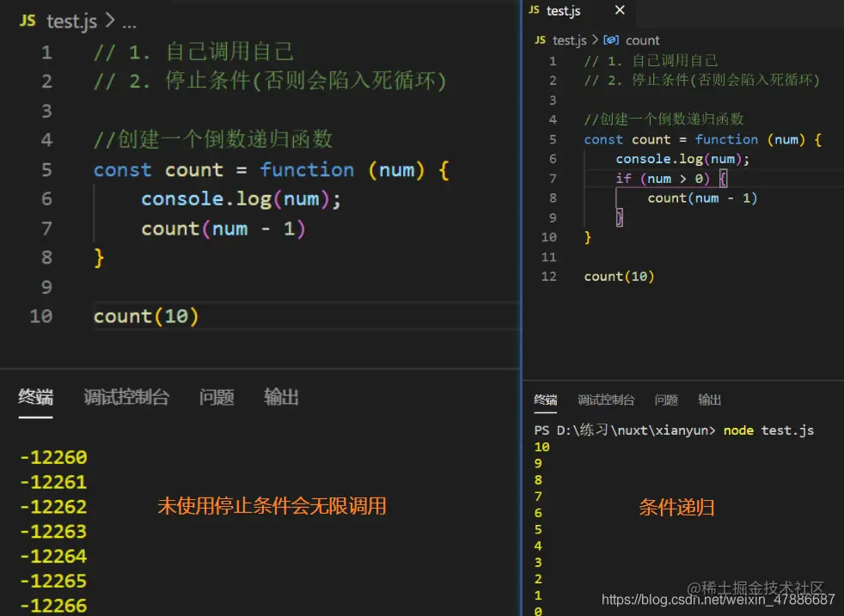Screen dimensions: 844x616
Task: Click output '-12266' in left terminal
Action: click(53, 606)
